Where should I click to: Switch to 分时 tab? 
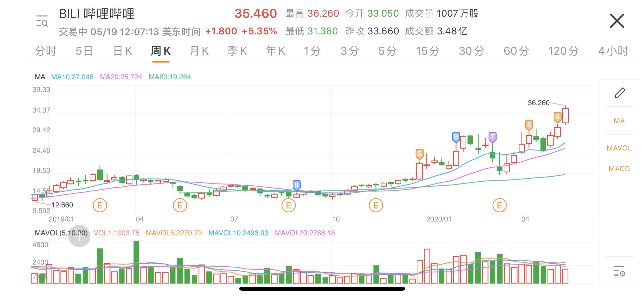tap(46, 51)
